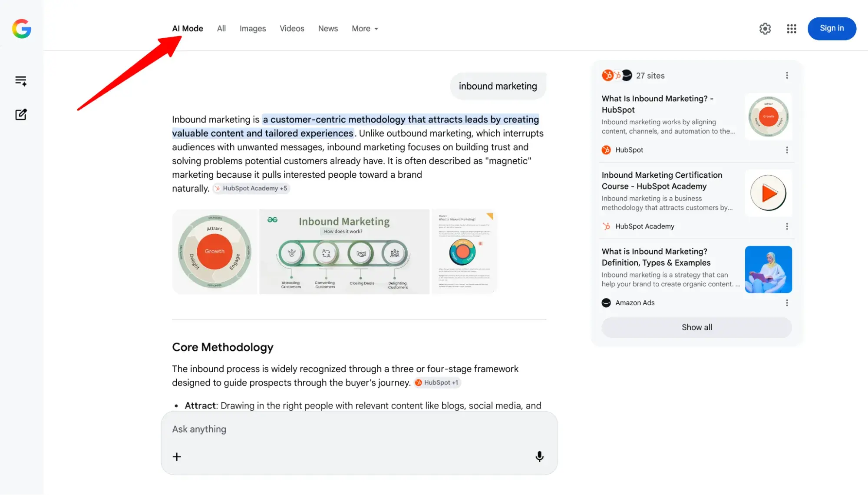This screenshot has height=495, width=868.
Task: Switch to the Videos tab
Action: [x=292, y=29]
